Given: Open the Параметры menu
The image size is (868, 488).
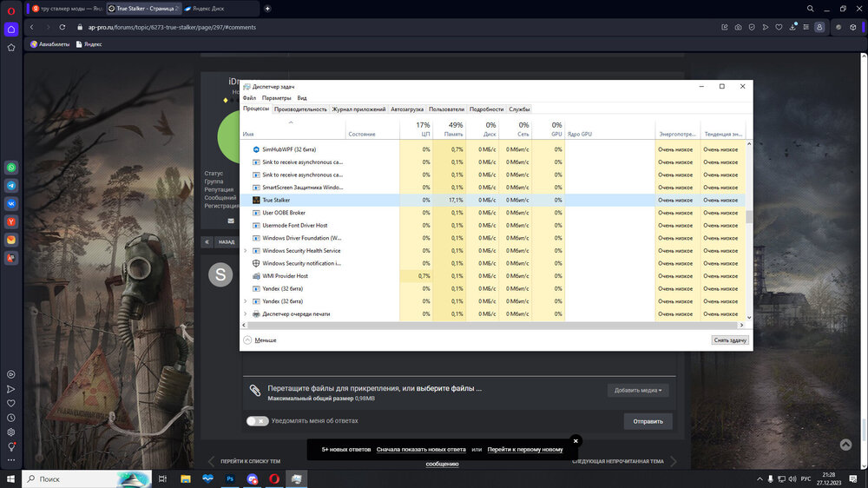Looking at the screenshot, I should point(276,98).
